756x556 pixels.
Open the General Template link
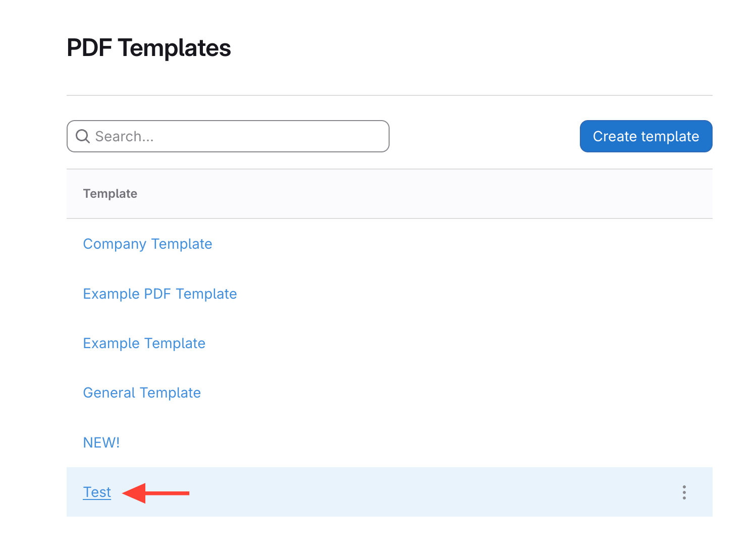pyautogui.click(x=142, y=393)
